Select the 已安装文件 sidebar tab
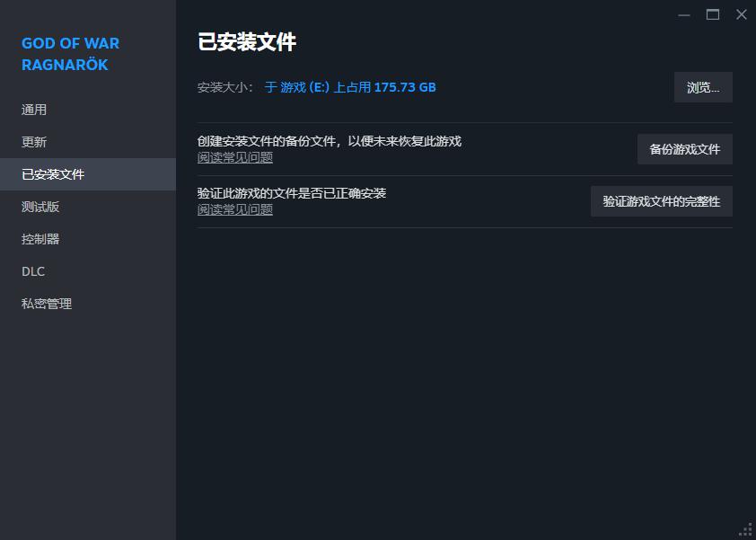 coord(88,174)
